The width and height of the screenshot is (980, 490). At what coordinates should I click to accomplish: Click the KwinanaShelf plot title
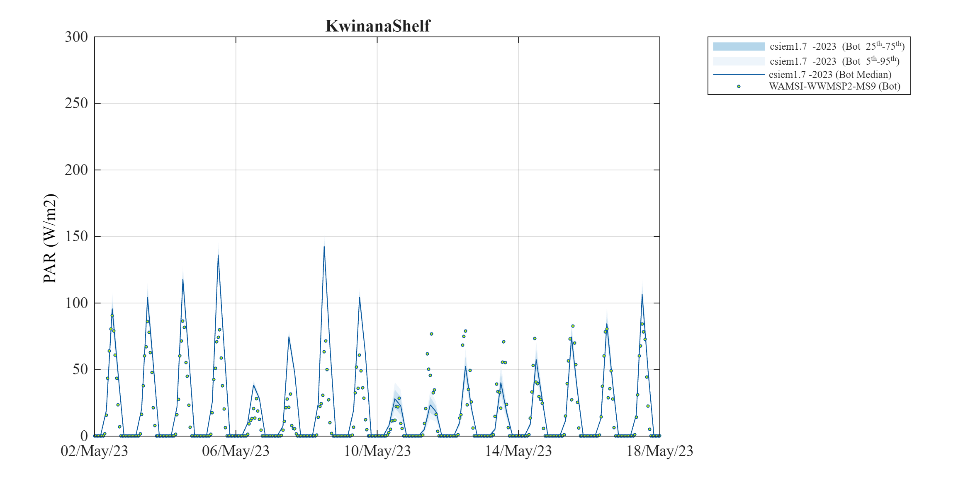point(378,26)
